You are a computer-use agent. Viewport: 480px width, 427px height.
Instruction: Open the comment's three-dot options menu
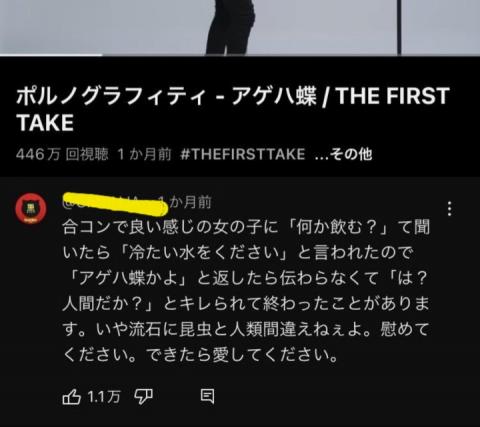(450, 209)
